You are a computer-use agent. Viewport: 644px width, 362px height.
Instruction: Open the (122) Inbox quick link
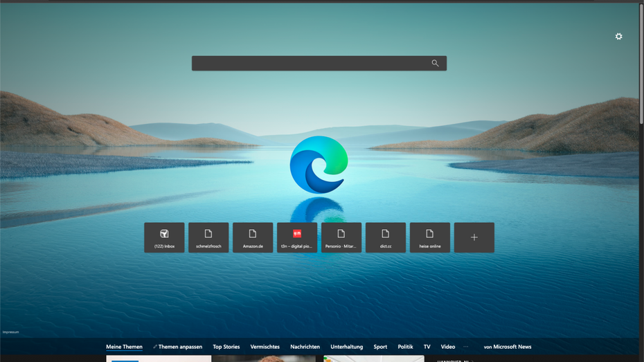tap(164, 237)
